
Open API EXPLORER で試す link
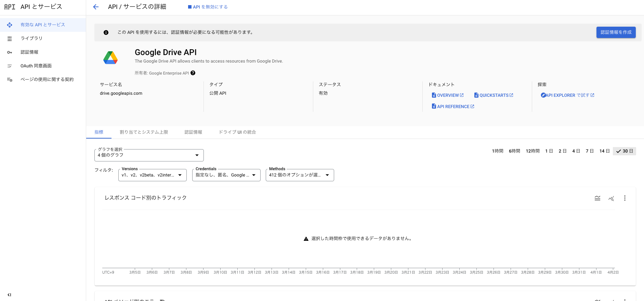[567, 95]
